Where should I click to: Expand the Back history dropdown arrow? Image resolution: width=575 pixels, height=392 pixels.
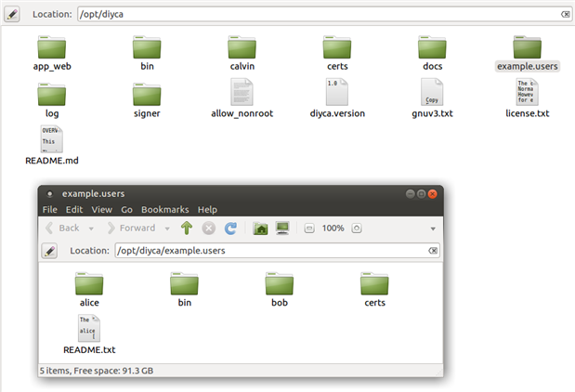(91, 229)
